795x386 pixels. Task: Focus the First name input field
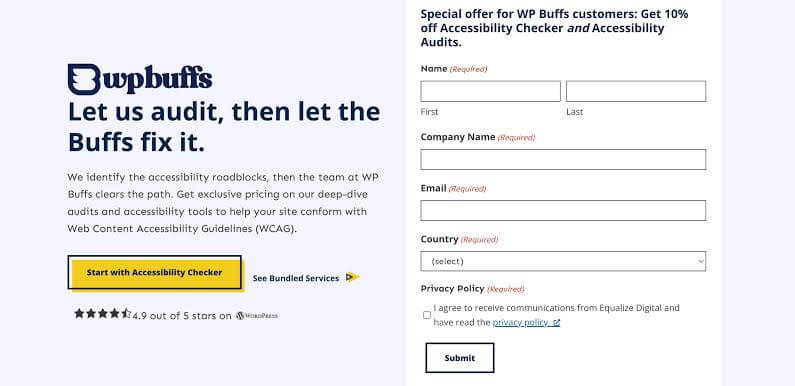coord(490,91)
